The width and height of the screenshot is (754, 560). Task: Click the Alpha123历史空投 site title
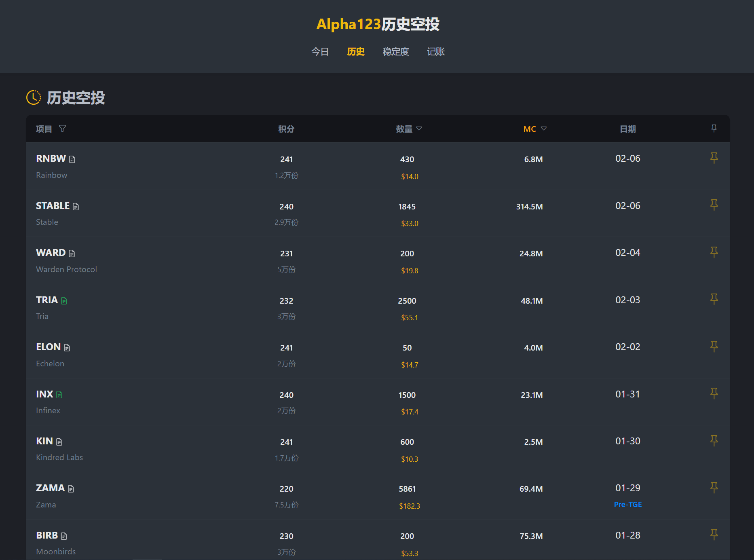[x=378, y=24]
